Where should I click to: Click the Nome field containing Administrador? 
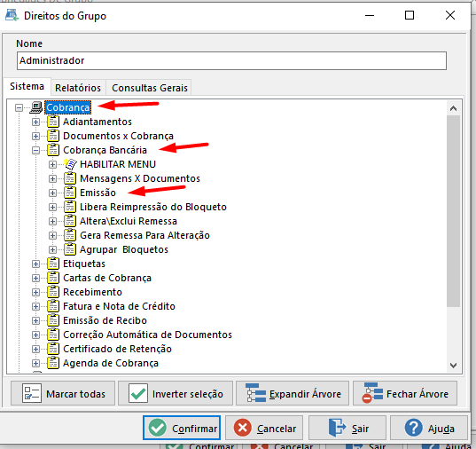pyautogui.click(x=231, y=61)
